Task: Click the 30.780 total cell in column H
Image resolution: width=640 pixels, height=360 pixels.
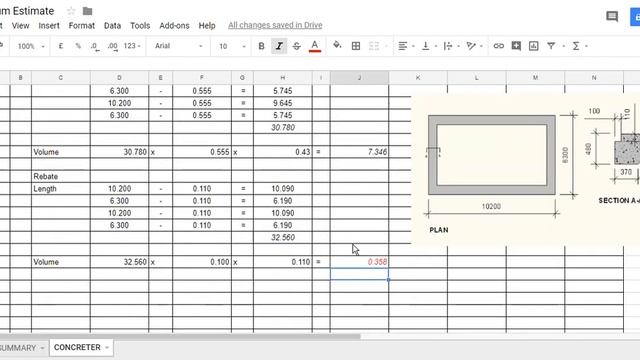Action: coord(282,127)
